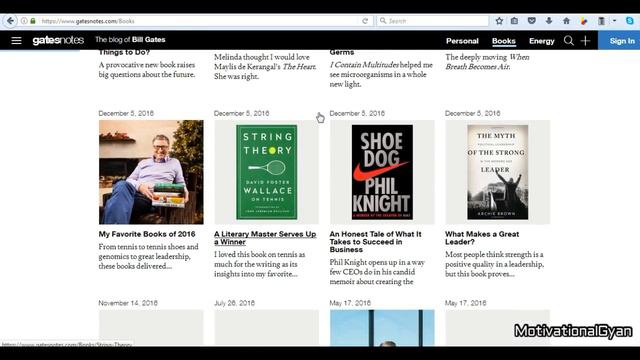
Task: Focus the browser Search field
Action: [x=433, y=21]
